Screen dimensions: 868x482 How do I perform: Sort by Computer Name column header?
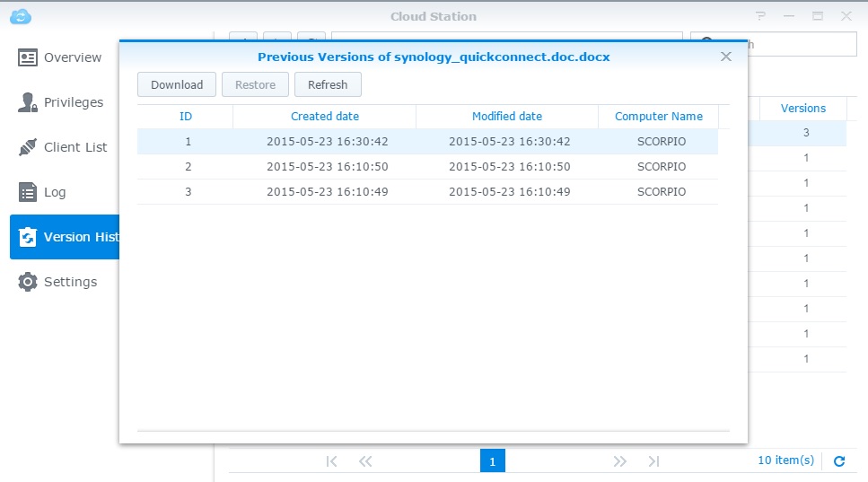659,116
